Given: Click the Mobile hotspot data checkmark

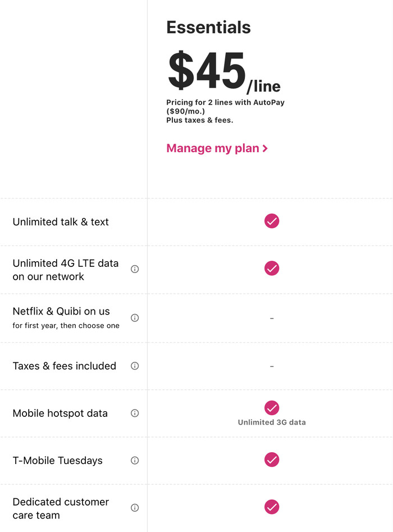Looking at the screenshot, I should [x=272, y=408].
